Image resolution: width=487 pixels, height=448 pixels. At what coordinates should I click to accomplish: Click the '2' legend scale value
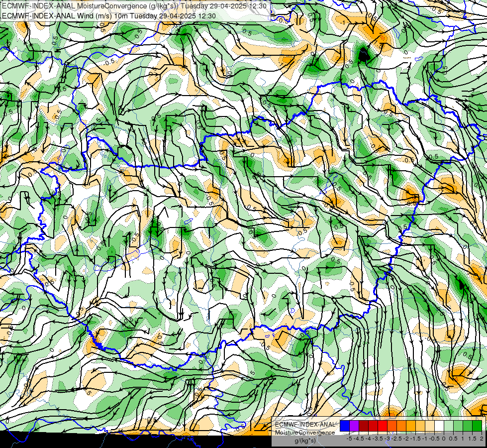(x=482, y=439)
